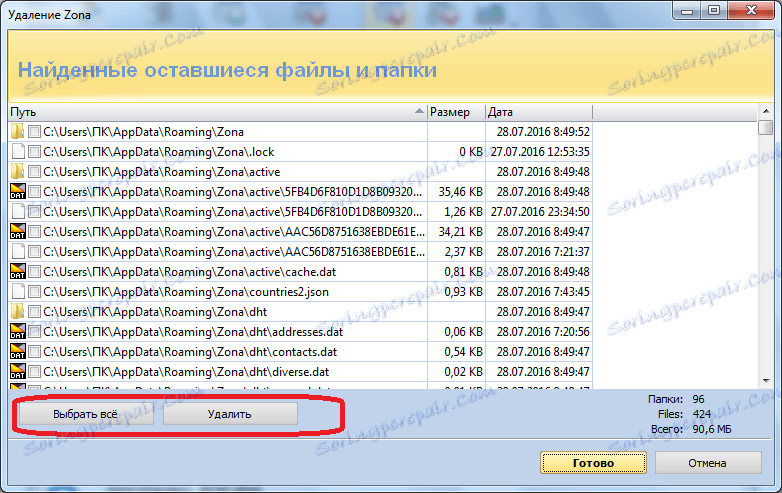The height and width of the screenshot is (493, 782).
Task: Click the file icon of the .lock row
Action: (18, 152)
